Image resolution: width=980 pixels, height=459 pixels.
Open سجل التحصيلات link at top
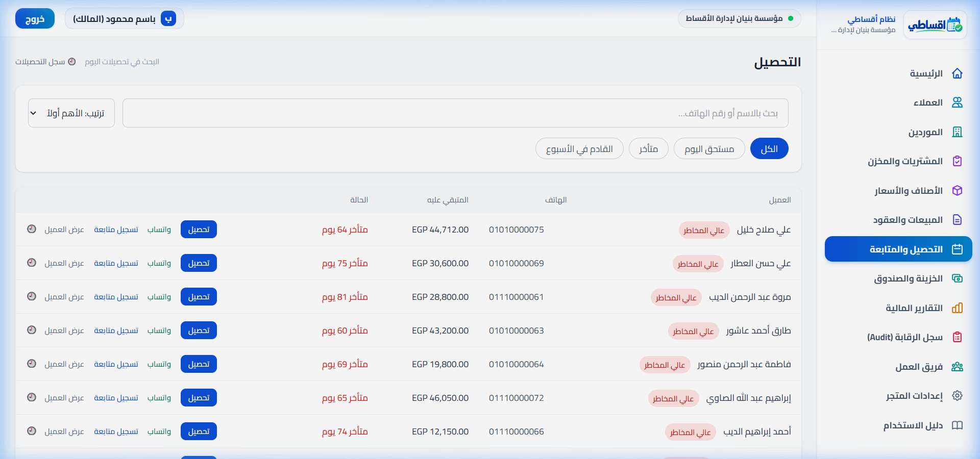coord(45,62)
